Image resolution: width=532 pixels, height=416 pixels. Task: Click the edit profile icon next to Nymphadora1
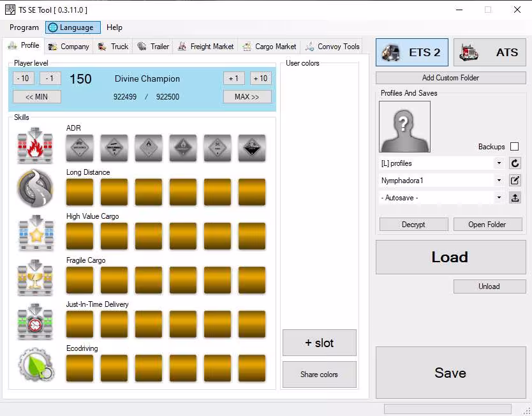click(515, 181)
